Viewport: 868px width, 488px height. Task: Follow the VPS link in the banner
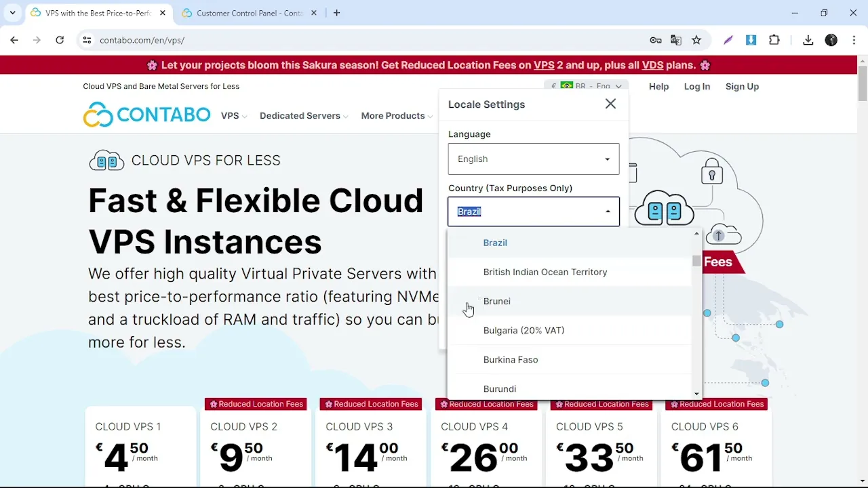pyautogui.click(x=544, y=65)
